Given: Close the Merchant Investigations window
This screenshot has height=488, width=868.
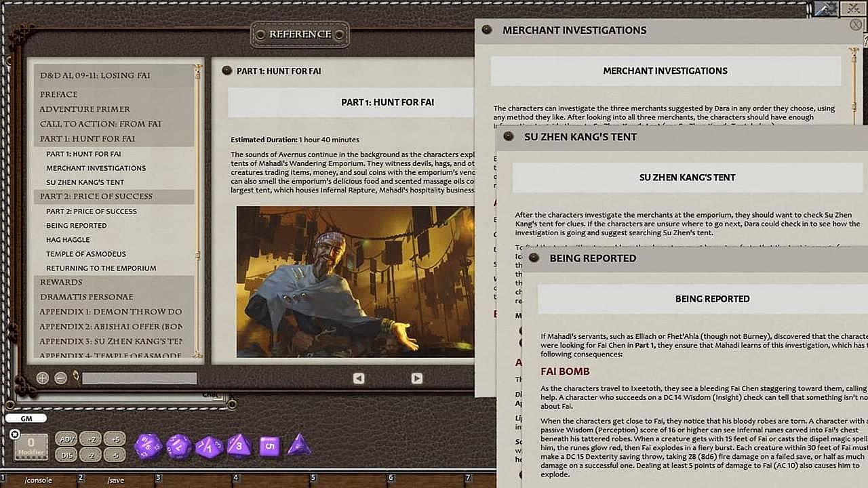Looking at the screenshot, I should point(856,24).
